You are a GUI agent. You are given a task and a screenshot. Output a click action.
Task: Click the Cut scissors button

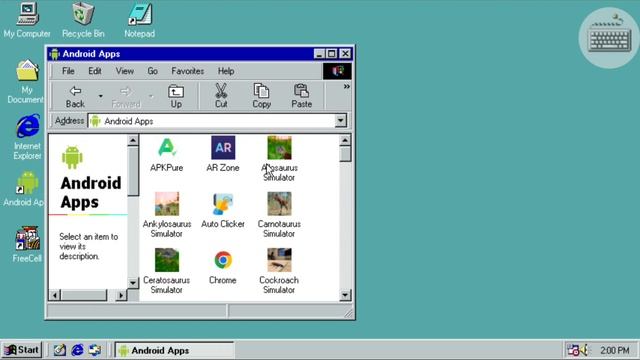coord(221,96)
